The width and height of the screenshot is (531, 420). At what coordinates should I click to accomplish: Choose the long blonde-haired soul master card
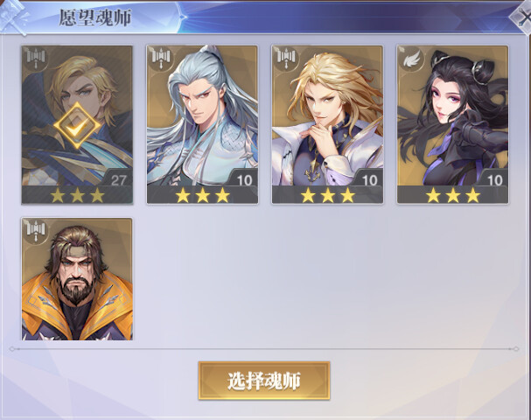[327, 125]
